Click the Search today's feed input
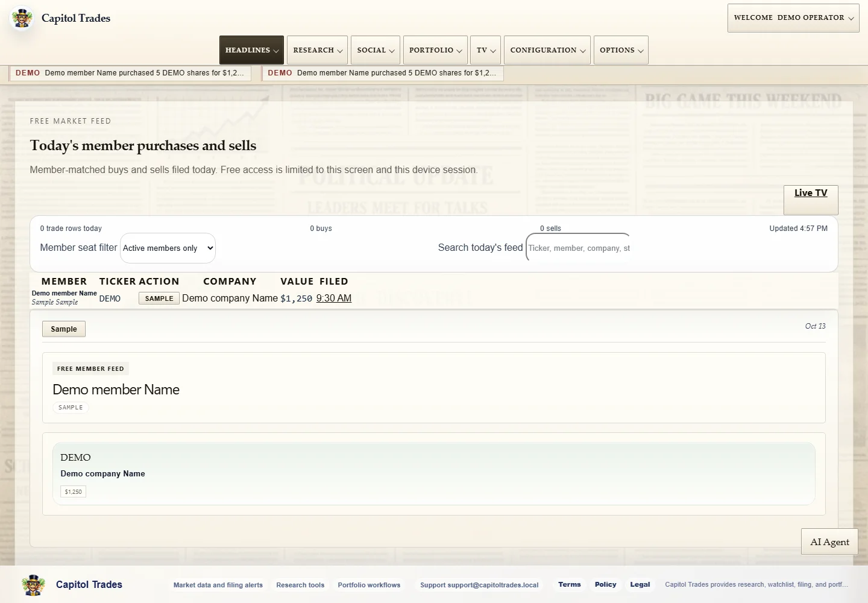868x603 pixels. tap(579, 248)
